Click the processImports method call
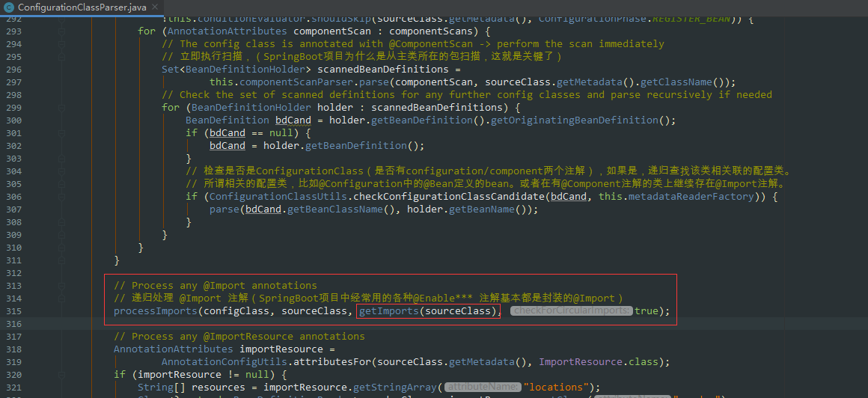Image resolution: width=868 pixels, height=398 pixels. (x=156, y=311)
